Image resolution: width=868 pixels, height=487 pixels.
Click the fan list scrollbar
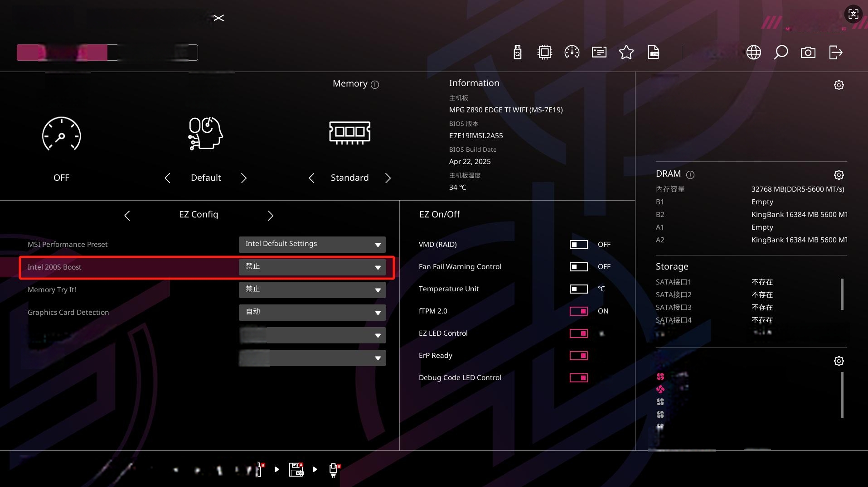click(x=842, y=395)
